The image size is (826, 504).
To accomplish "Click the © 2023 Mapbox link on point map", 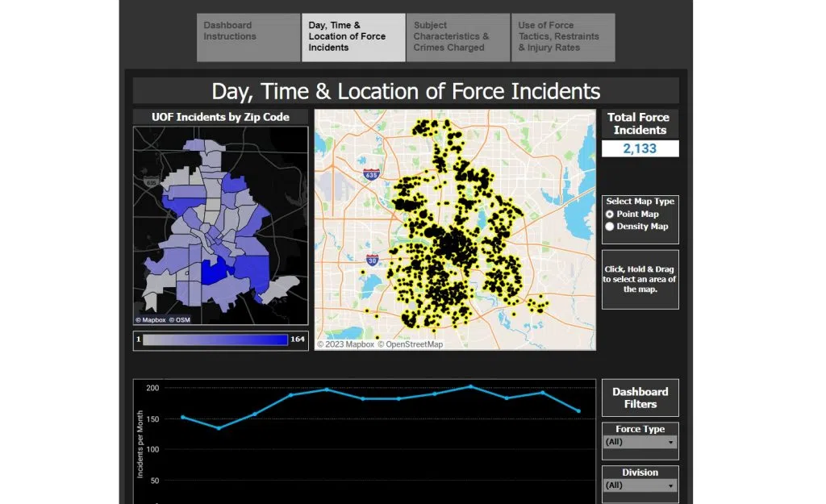I will pos(345,344).
